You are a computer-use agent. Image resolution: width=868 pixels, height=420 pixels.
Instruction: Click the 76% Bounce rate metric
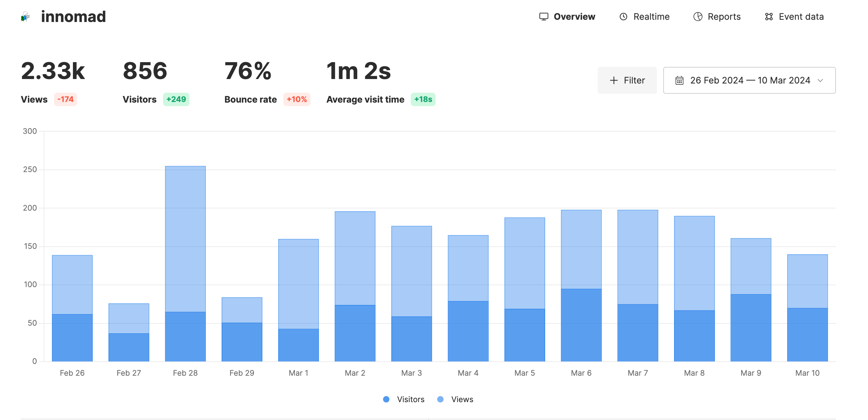(248, 71)
